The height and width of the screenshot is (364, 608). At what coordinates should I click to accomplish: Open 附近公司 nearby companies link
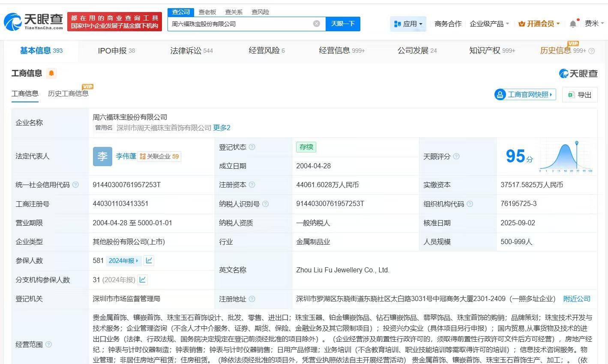(577, 299)
